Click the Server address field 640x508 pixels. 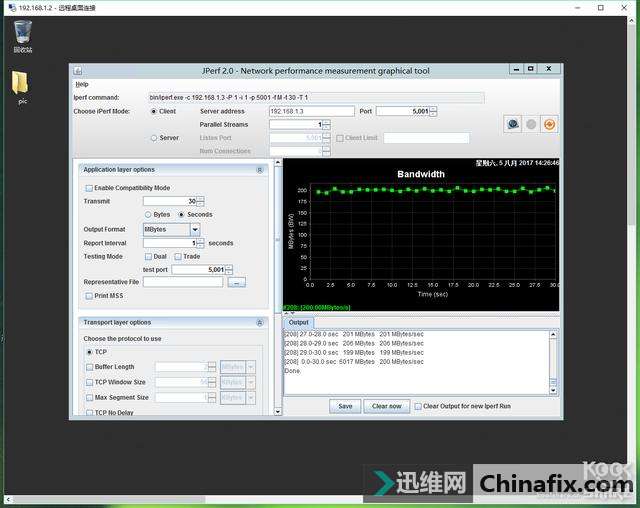[x=312, y=111]
